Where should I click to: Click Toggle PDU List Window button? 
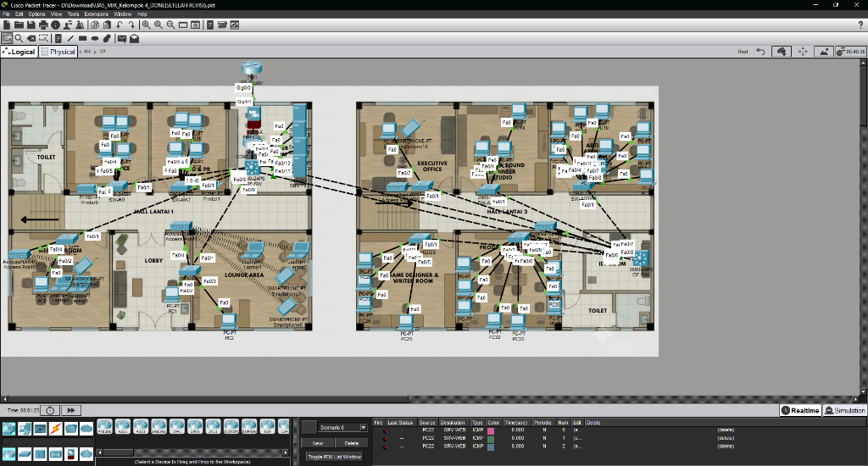334,457
